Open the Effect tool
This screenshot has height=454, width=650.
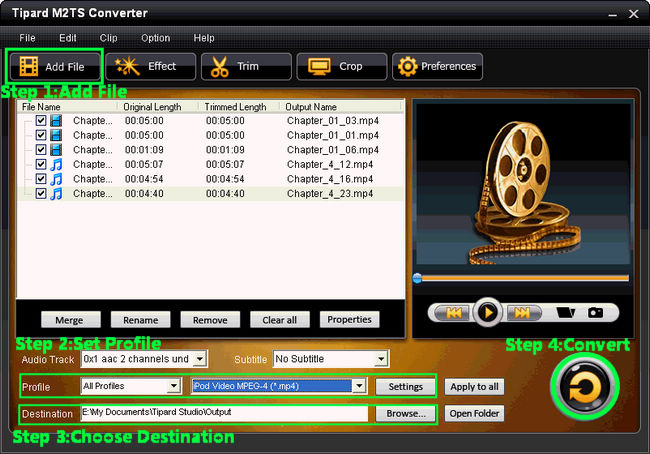tap(148, 67)
